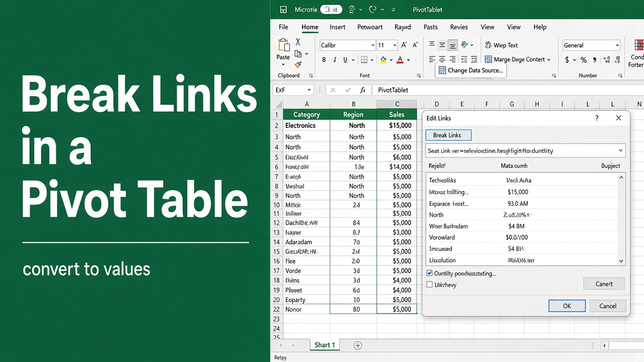This screenshot has height=362, width=644.
Task: Click the highlighted Bottom Align icon
Action: (x=453, y=45)
